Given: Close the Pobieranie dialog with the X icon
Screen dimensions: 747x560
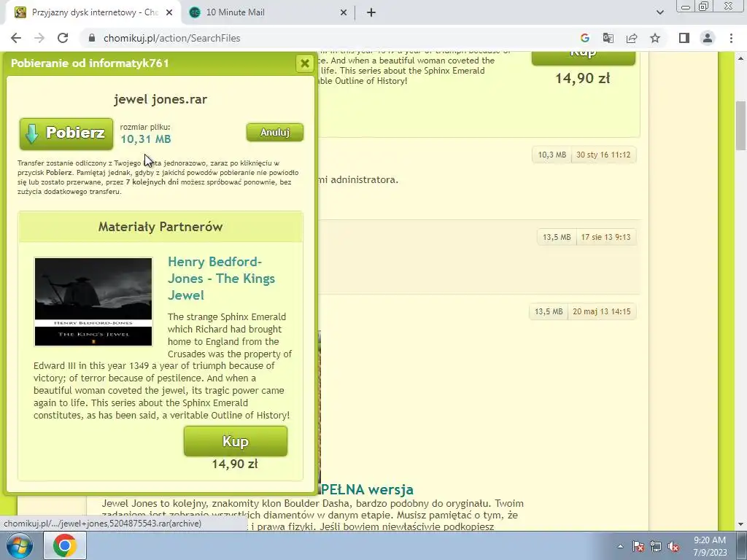Looking at the screenshot, I should (x=305, y=63).
